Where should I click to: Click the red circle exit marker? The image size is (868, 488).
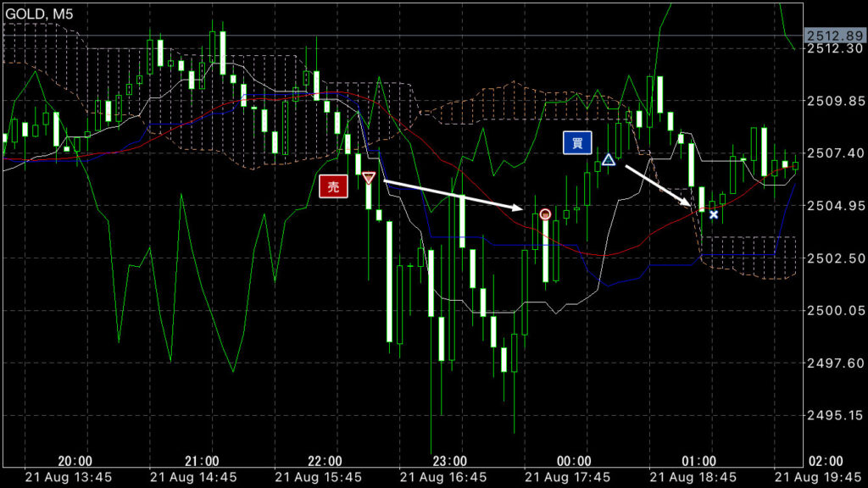click(545, 215)
